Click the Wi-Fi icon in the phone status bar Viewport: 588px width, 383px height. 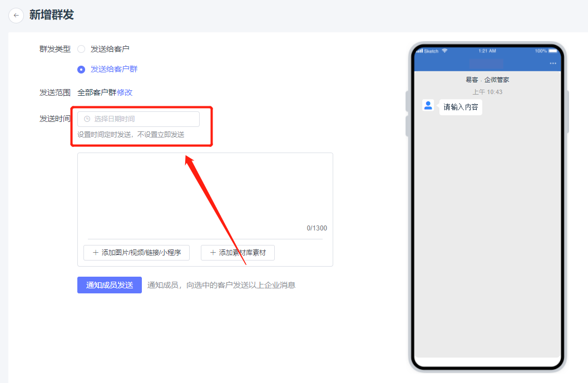(x=444, y=51)
